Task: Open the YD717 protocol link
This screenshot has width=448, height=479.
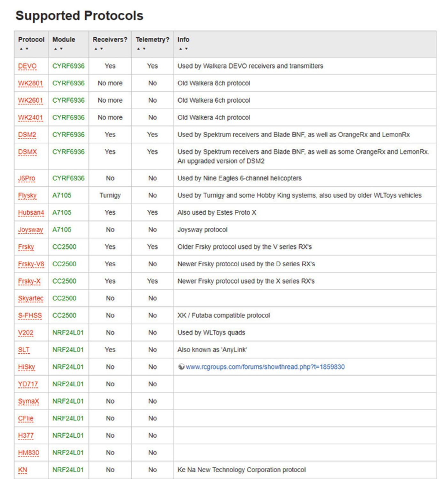Action: [x=28, y=384]
